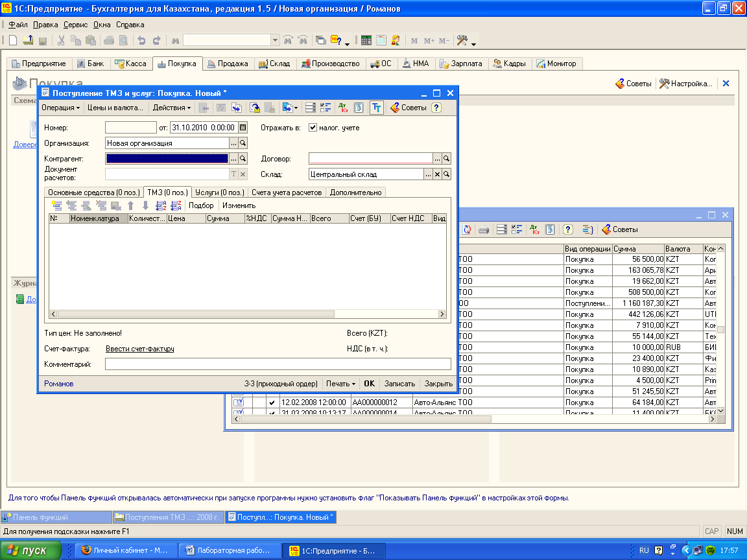Click the sort descending icon in ТМЗ table toolbar

click(x=176, y=205)
